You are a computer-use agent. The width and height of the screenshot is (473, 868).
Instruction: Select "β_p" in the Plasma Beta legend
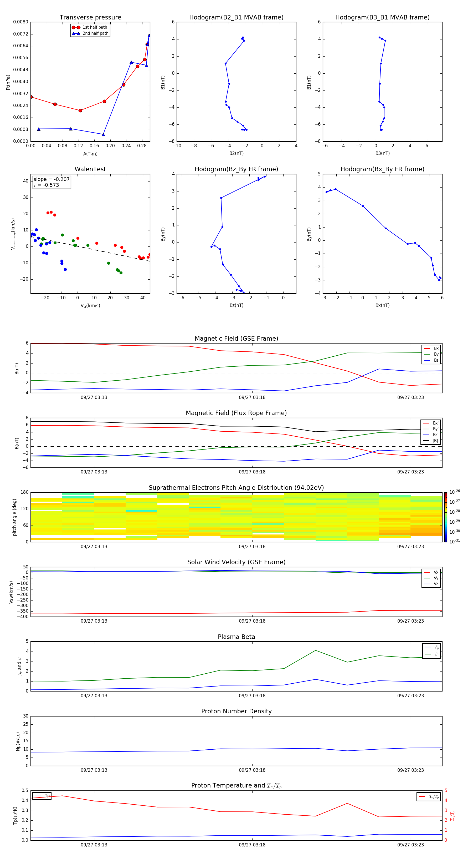431,647
